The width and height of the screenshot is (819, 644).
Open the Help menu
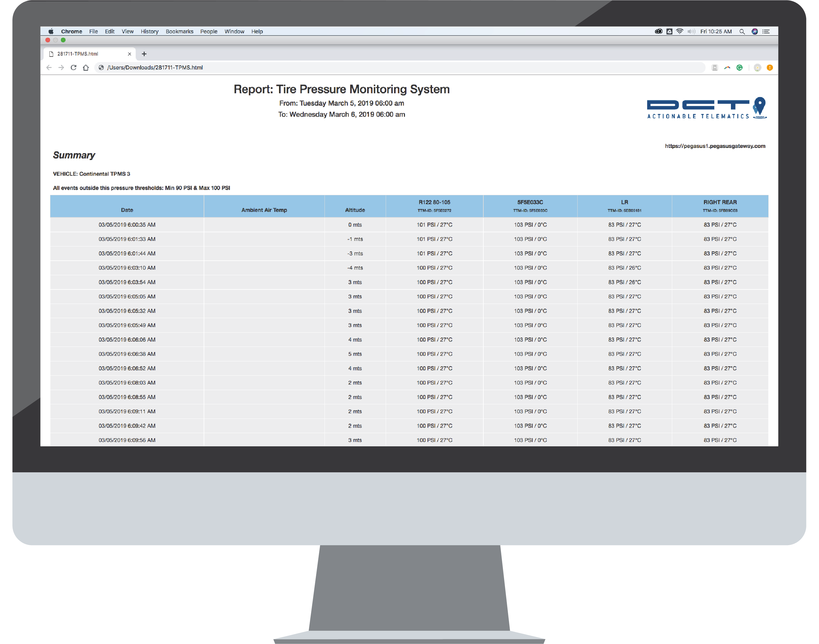[x=257, y=32]
